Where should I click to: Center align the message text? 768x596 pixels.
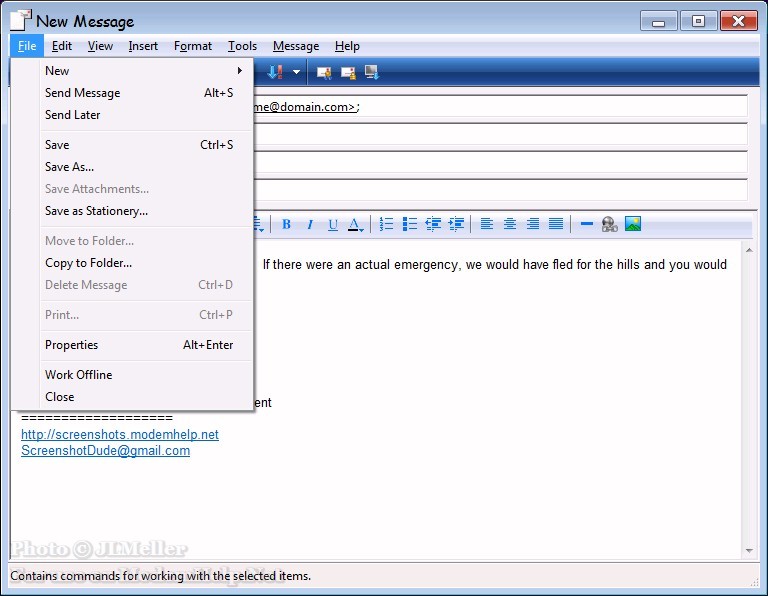[510, 224]
